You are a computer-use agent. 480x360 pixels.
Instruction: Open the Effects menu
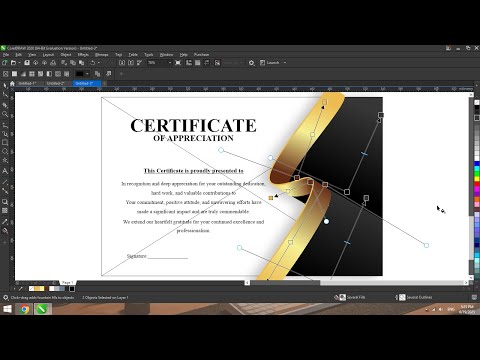(x=83, y=55)
